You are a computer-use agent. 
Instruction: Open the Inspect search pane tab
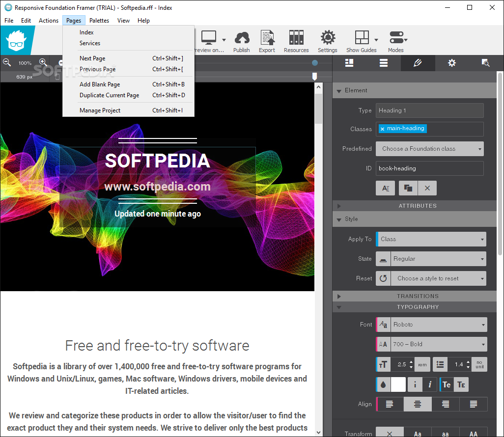pos(485,63)
